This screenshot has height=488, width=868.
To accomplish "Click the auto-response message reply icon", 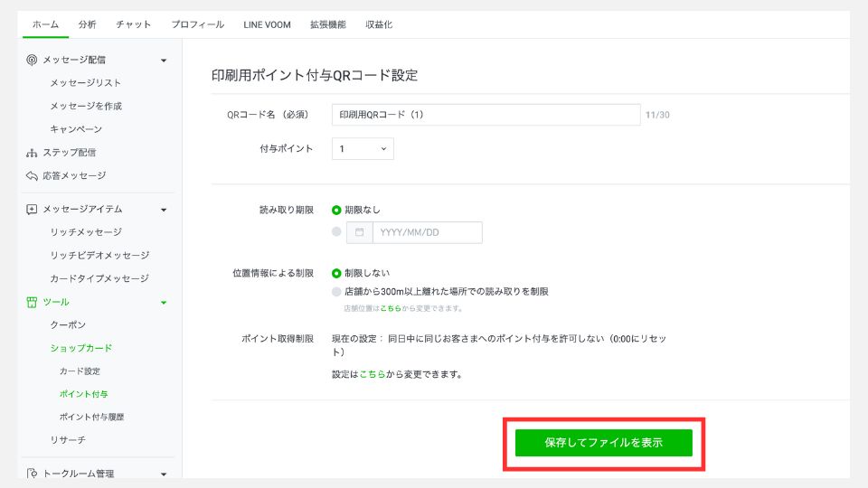I will tap(32, 175).
